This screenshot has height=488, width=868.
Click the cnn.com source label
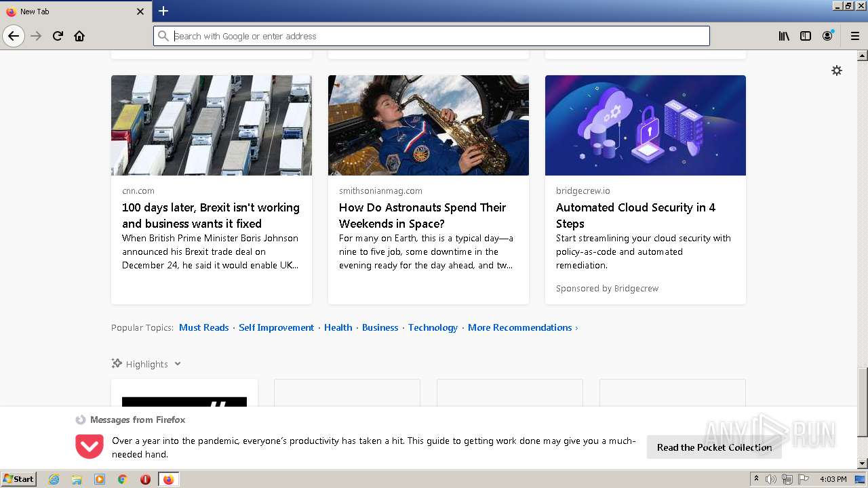[x=138, y=191]
